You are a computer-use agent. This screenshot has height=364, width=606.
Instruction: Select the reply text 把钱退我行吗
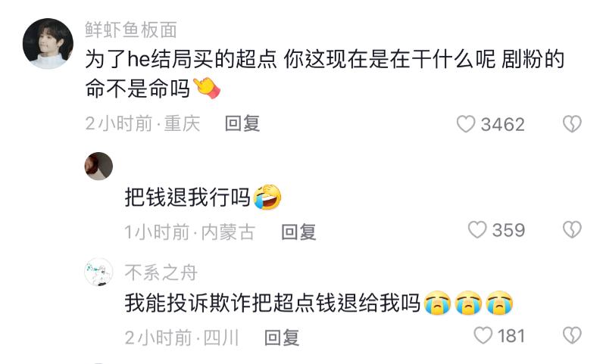pyautogui.click(x=188, y=198)
